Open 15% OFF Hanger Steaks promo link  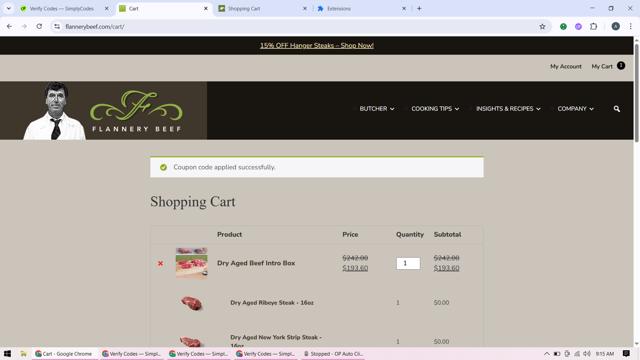pyautogui.click(x=317, y=45)
